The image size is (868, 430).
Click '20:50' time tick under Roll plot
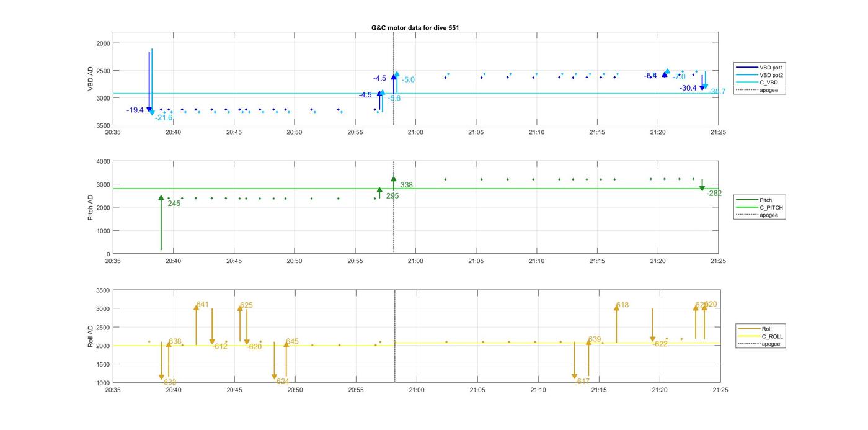click(295, 390)
